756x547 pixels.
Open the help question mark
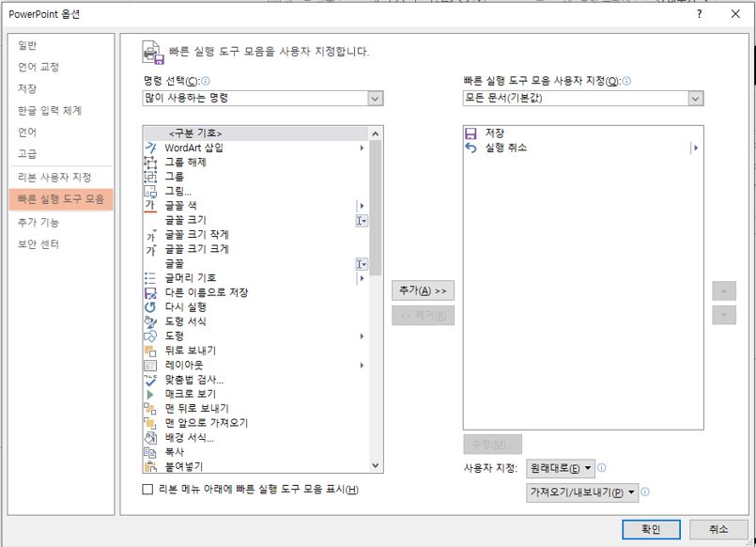699,14
